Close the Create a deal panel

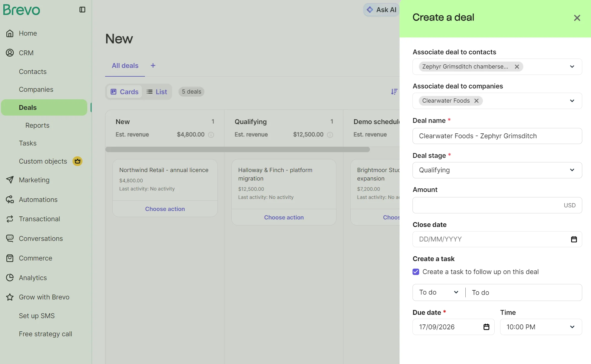click(x=577, y=18)
